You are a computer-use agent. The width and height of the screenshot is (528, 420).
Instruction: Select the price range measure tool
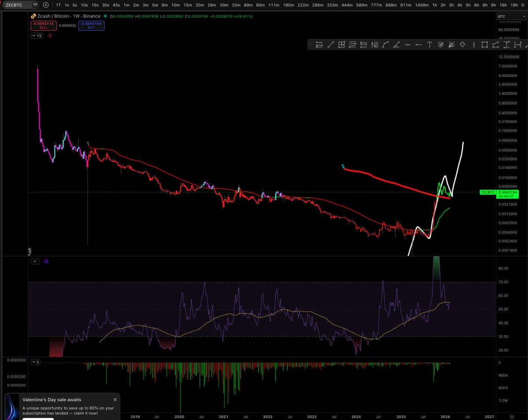pyautogui.click(x=506, y=44)
